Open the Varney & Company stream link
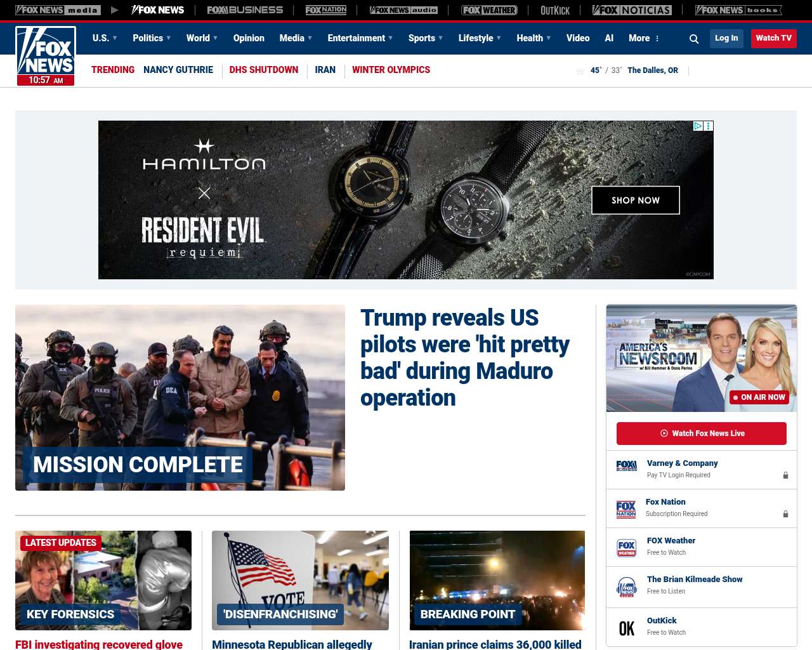 click(x=683, y=463)
